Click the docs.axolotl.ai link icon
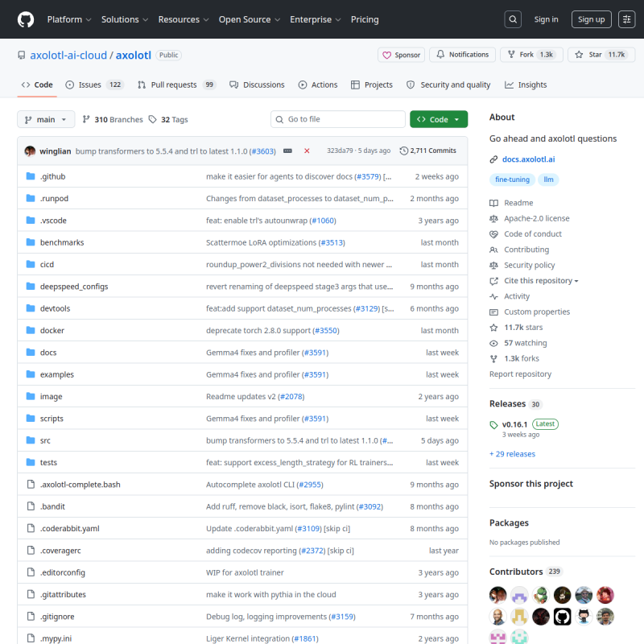Screen dimensions: 644x644 point(493,159)
